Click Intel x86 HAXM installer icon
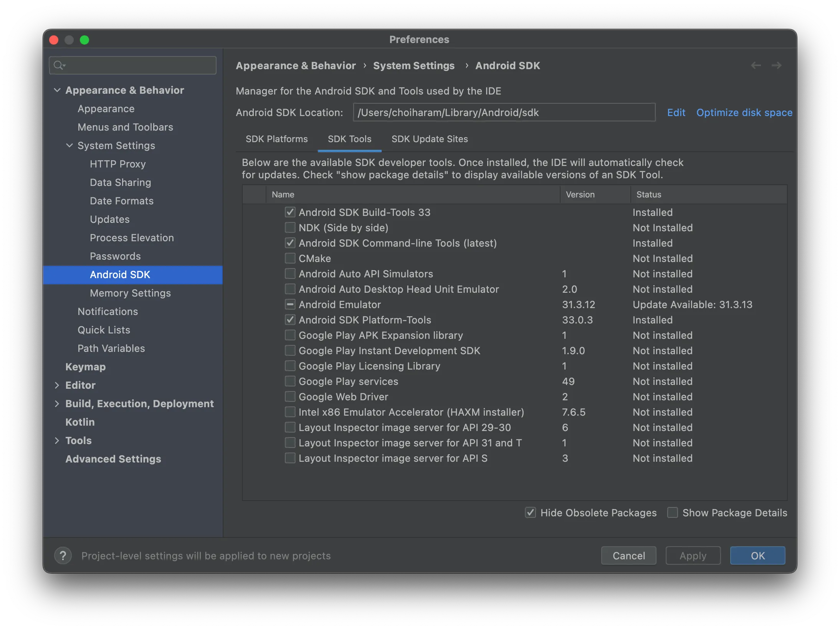 [289, 412]
